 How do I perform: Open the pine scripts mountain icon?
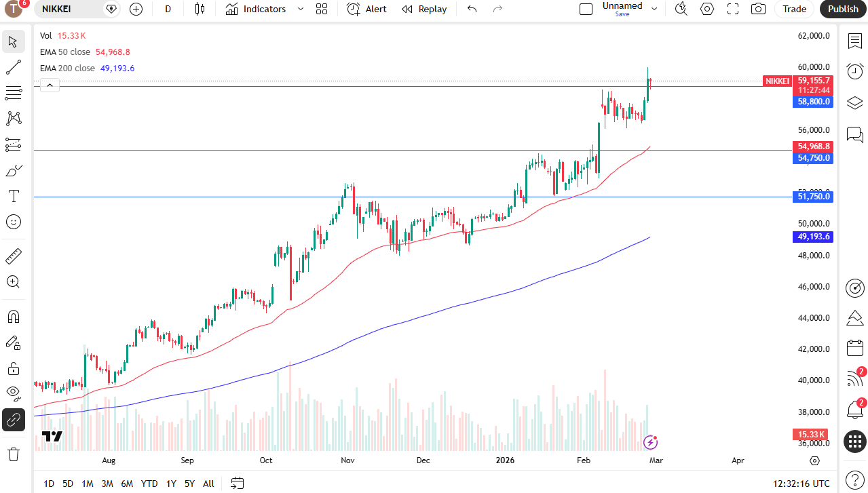tap(854, 318)
